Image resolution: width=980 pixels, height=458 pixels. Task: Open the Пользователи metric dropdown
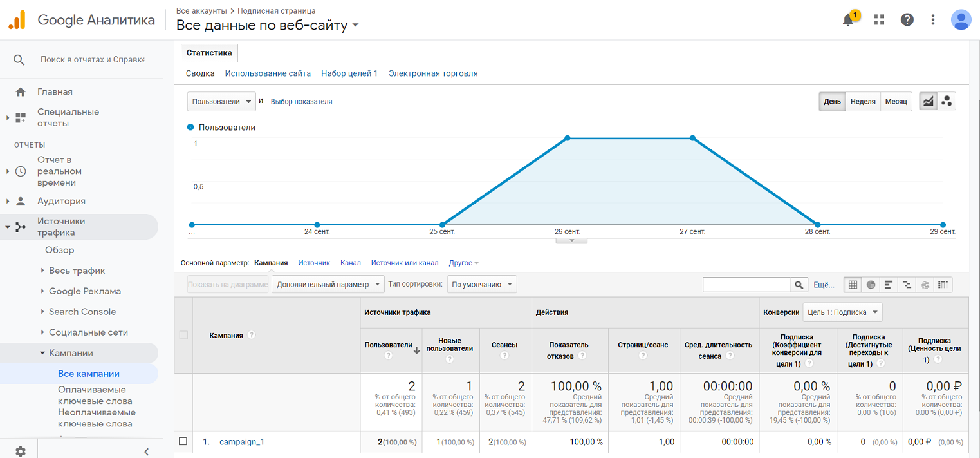coord(221,102)
